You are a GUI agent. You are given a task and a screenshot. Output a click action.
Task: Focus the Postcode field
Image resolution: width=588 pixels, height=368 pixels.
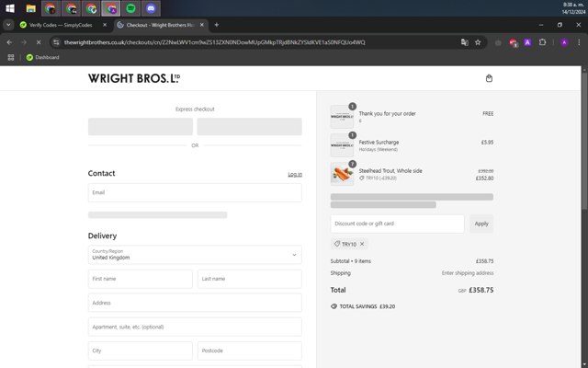tap(249, 351)
